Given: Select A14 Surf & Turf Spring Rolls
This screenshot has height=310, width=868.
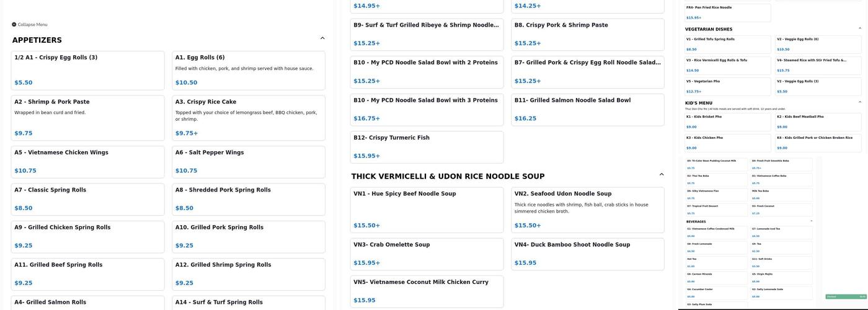Looking at the screenshot, I should (x=249, y=303).
